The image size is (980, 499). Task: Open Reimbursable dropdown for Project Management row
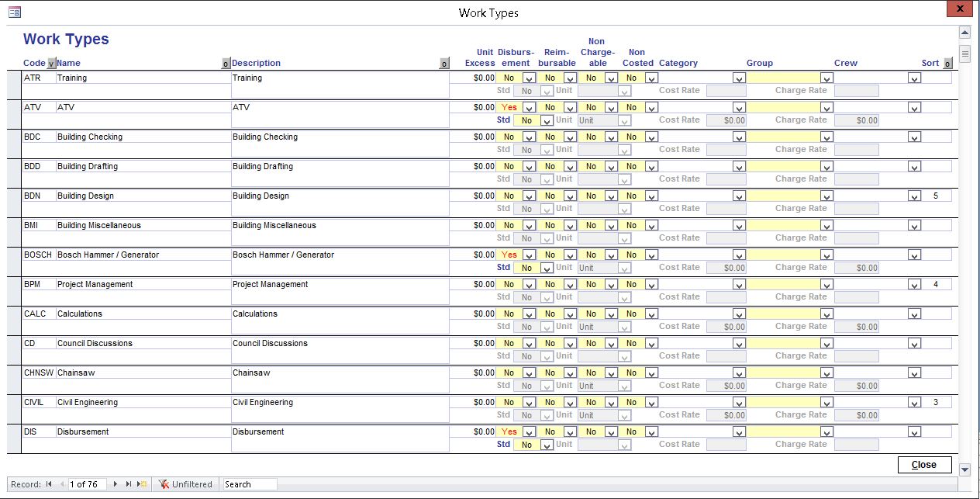click(x=570, y=285)
